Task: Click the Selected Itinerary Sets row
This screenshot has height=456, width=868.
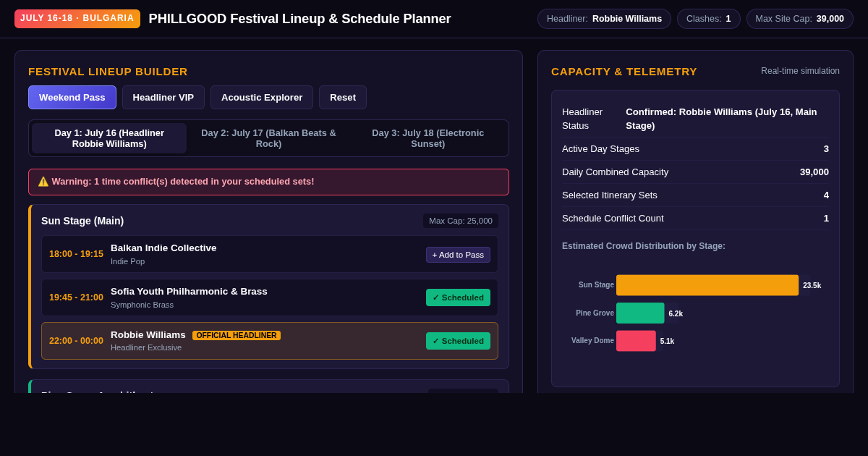Action: 695,195
